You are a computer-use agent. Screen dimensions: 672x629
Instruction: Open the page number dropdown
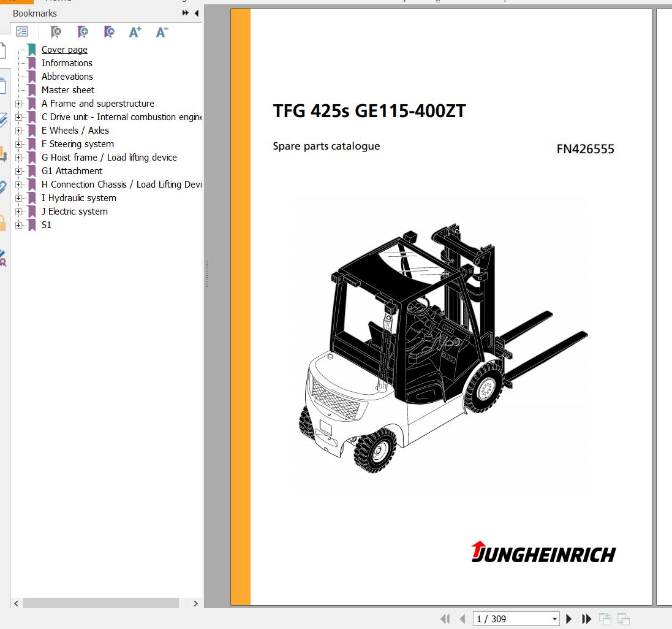pyautogui.click(x=554, y=619)
